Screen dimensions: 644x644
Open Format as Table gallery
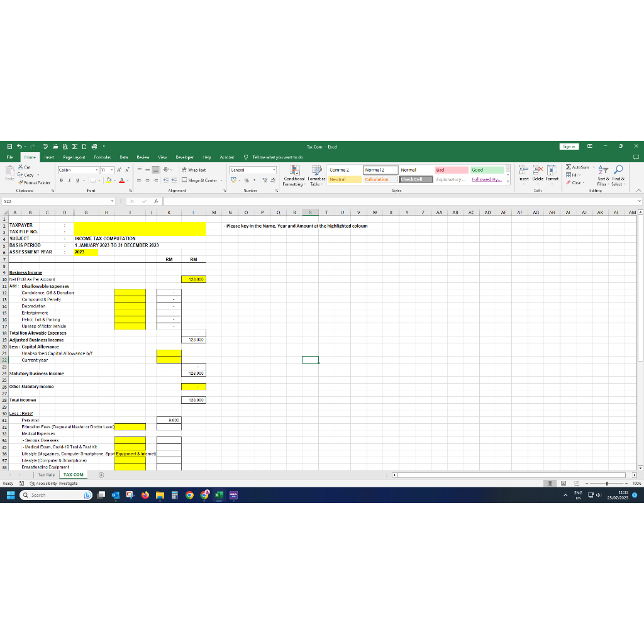coord(316,176)
